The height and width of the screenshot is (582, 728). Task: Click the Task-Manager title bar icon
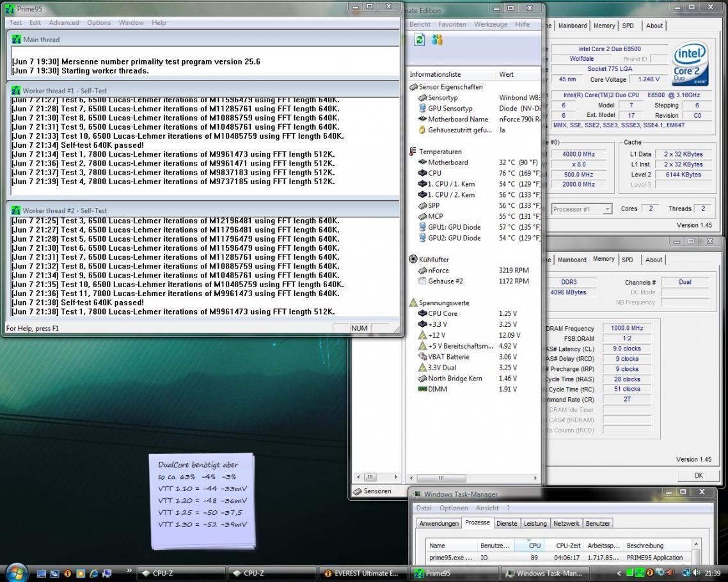[417, 494]
